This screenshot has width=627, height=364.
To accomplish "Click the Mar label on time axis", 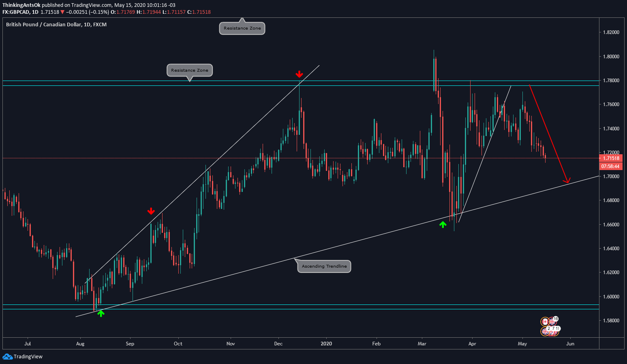I will [422, 344].
